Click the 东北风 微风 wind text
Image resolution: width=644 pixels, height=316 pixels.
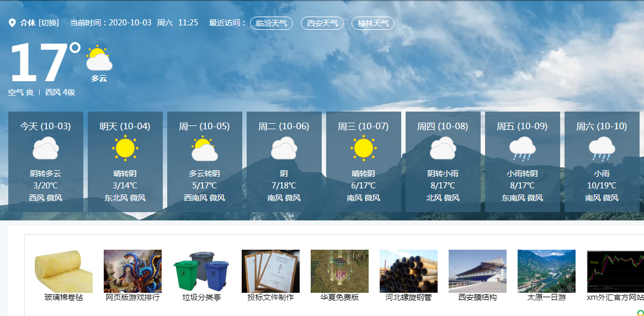125,198
